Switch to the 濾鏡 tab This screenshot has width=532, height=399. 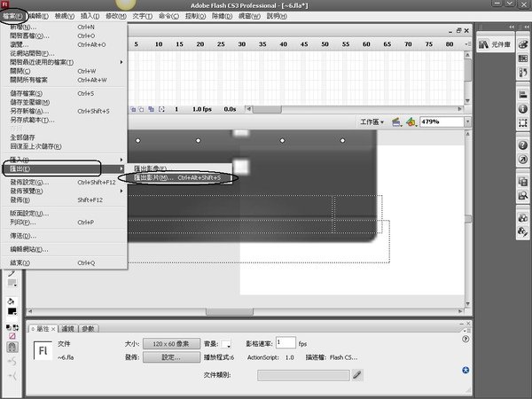68,328
